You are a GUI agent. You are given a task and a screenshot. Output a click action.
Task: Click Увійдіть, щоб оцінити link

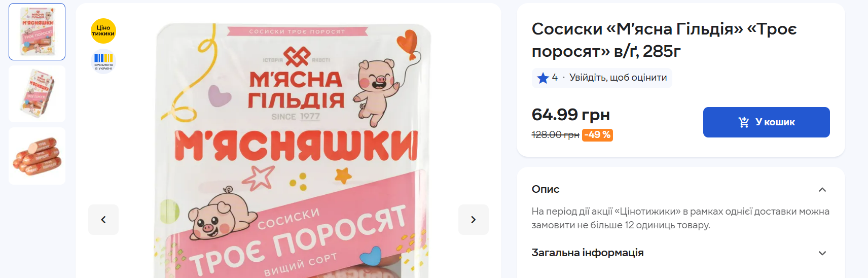pyautogui.click(x=618, y=78)
